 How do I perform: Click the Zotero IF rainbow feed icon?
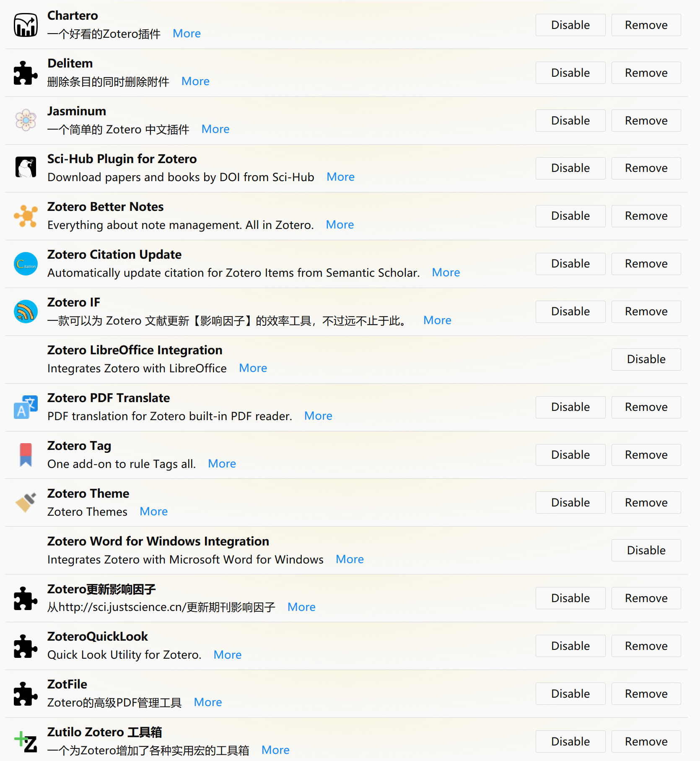[x=26, y=312]
